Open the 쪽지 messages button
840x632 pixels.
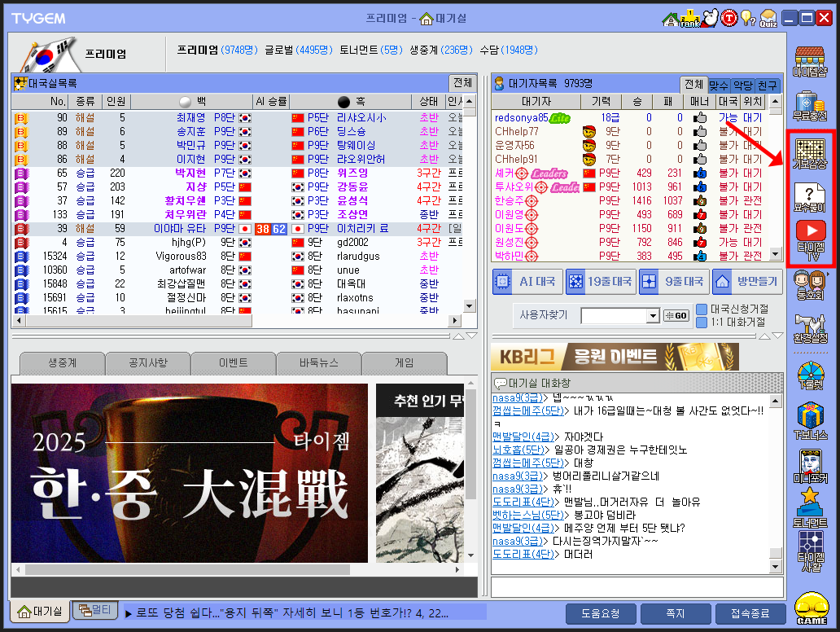click(676, 614)
